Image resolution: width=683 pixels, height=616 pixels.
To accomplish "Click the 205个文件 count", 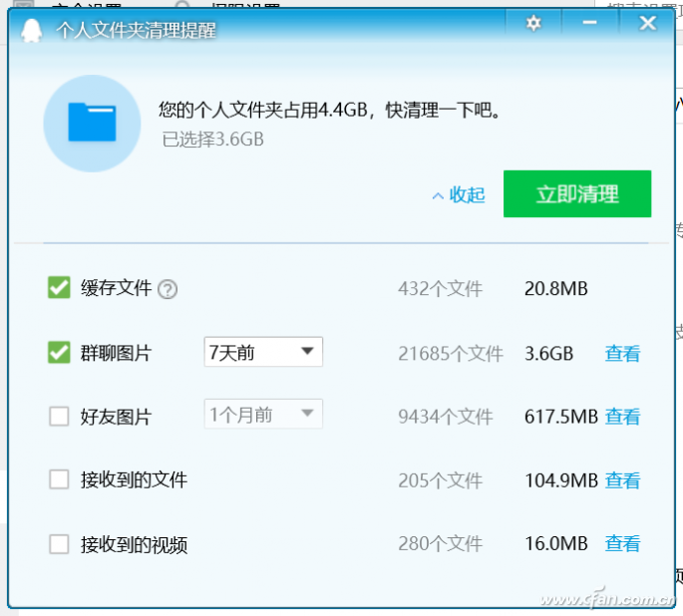I will tap(441, 480).
